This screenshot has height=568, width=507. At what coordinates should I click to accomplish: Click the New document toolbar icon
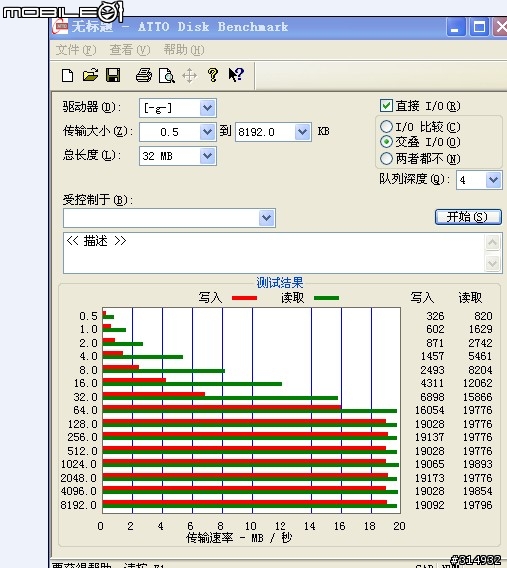(68, 76)
